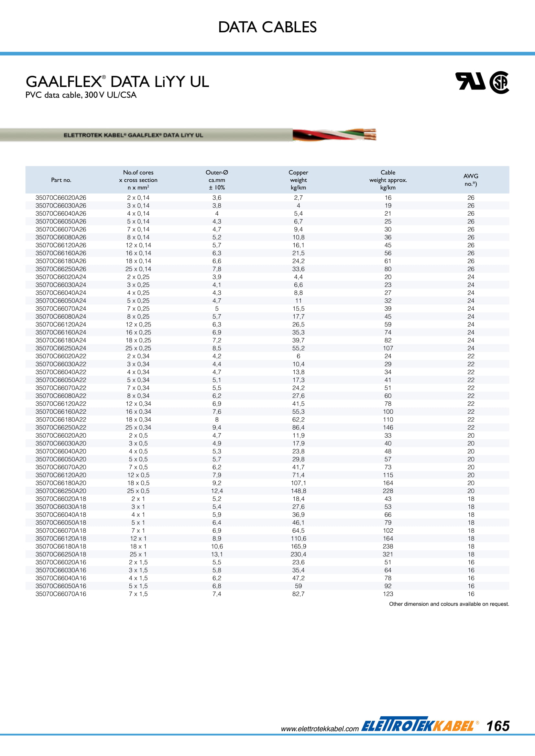Select the 'Other dimension and colours' note
The image size is (535, 756).
449,604
